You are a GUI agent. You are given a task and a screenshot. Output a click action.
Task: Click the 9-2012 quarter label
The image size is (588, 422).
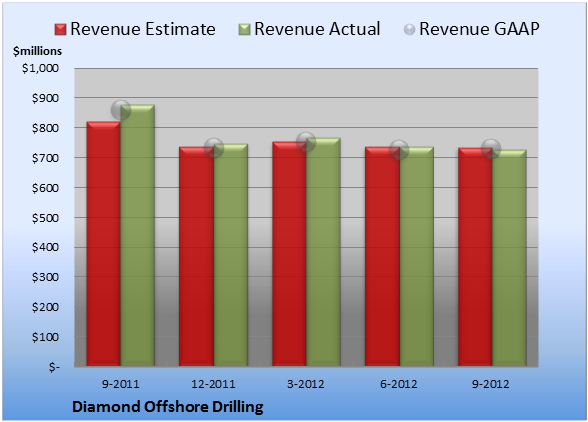coord(491,384)
